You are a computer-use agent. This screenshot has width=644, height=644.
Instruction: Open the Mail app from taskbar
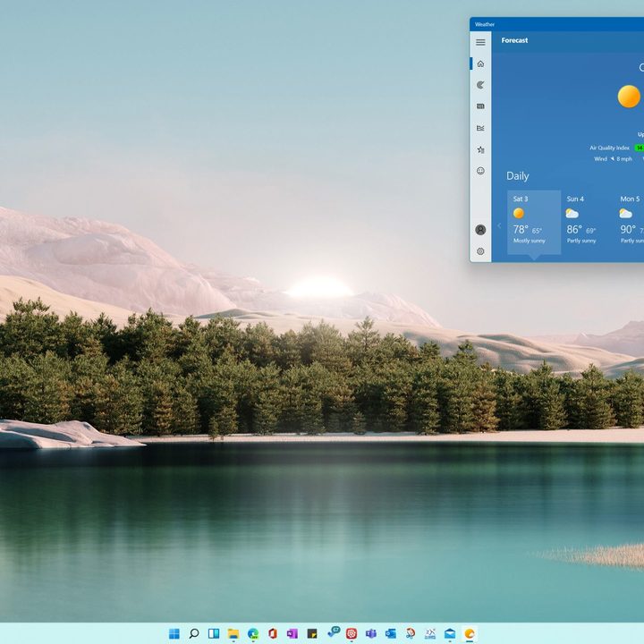coord(450,633)
